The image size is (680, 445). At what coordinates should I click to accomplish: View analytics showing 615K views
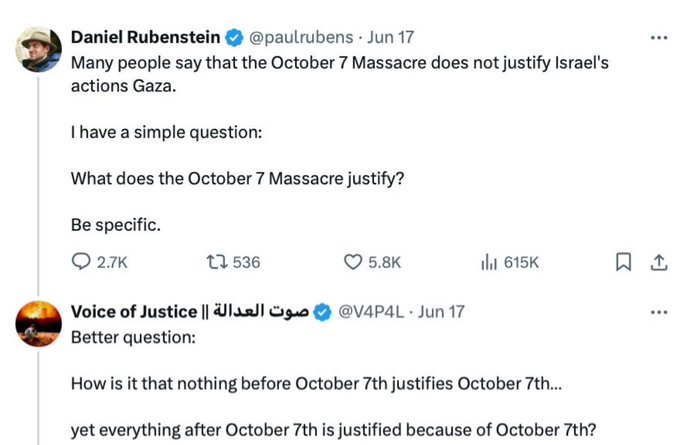(x=489, y=262)
